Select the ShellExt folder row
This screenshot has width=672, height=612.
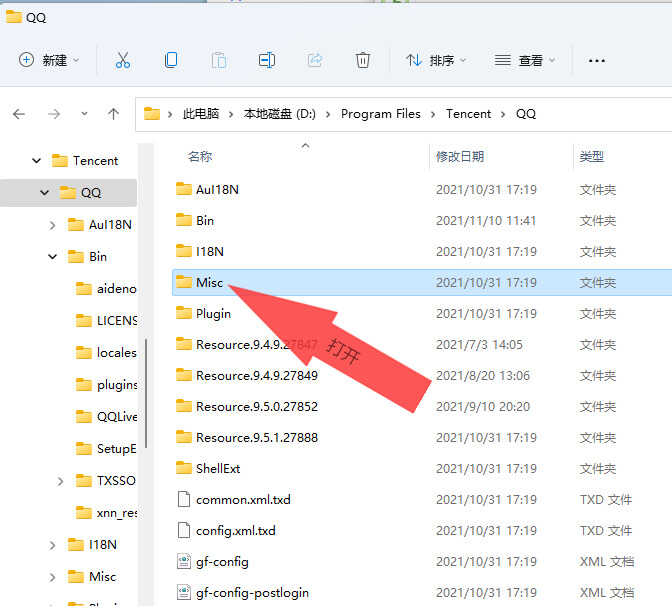(x=422, y=468)
